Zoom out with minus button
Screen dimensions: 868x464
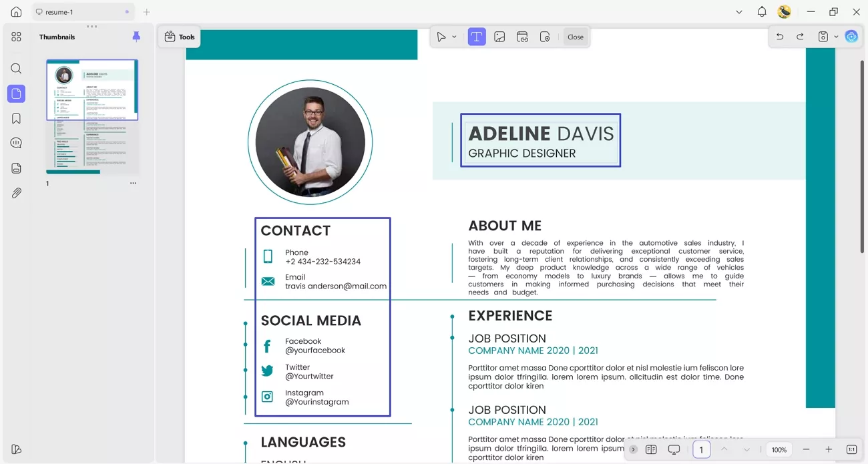806,450
